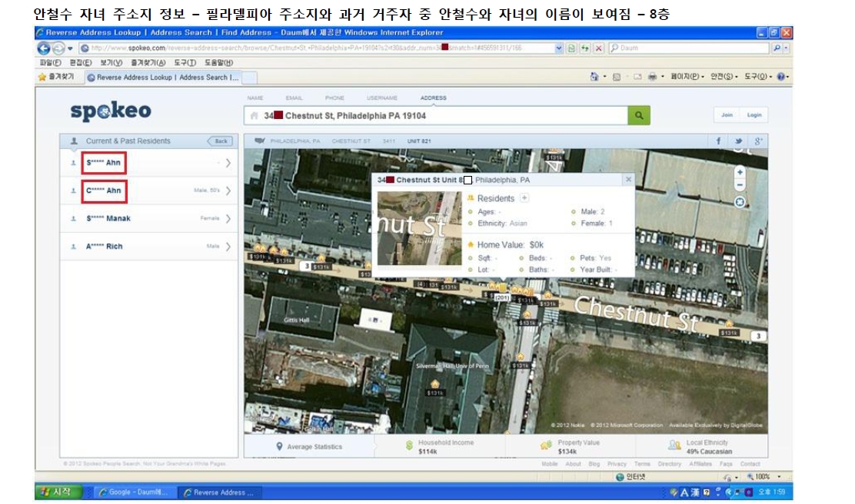
Task: Switch to the EMAIL search tab
Action: (294, 98)
